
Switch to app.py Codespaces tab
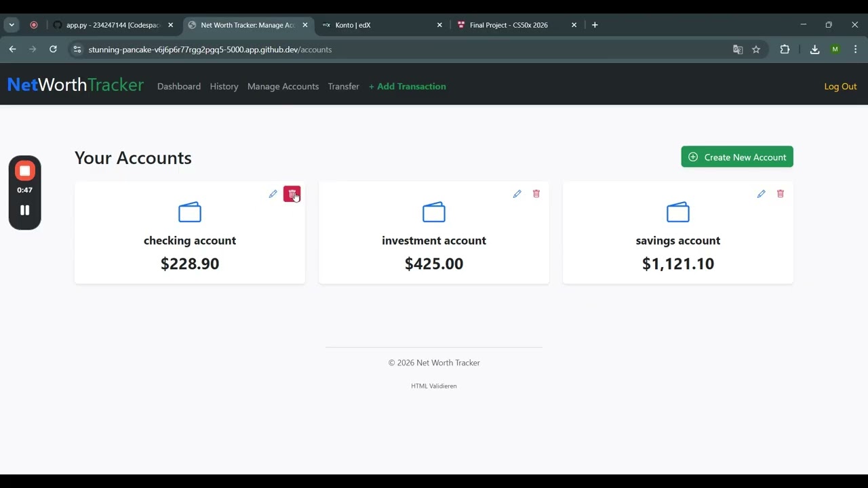coord(113,25)
